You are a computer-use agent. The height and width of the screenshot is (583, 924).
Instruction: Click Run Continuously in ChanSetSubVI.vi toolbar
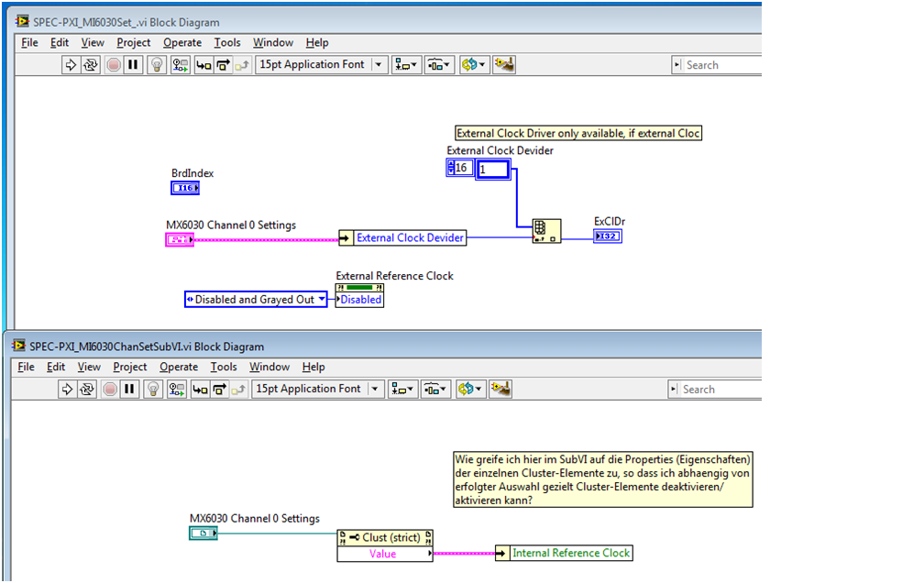coord(86,389)
